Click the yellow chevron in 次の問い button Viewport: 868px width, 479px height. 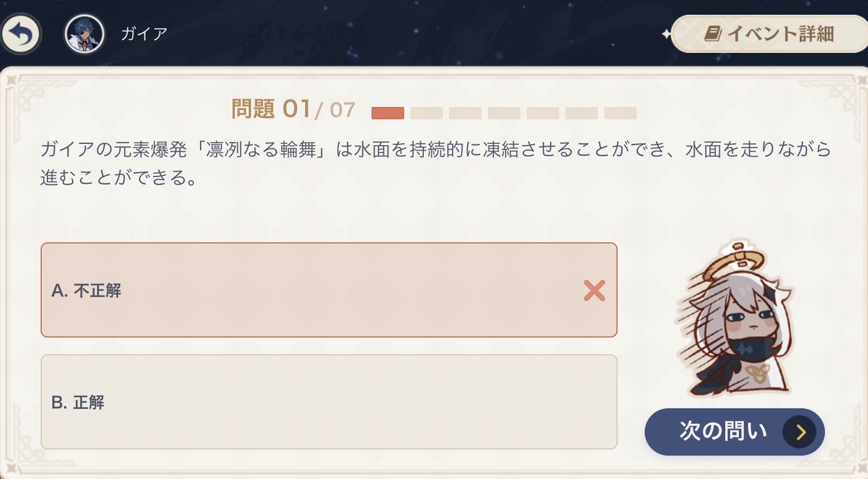tap(799, 432)
